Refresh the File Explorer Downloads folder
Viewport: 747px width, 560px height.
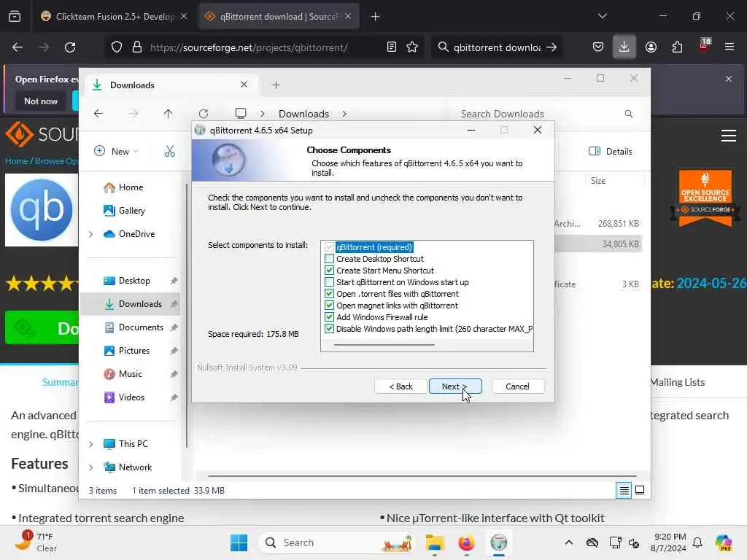pos(204,113)
